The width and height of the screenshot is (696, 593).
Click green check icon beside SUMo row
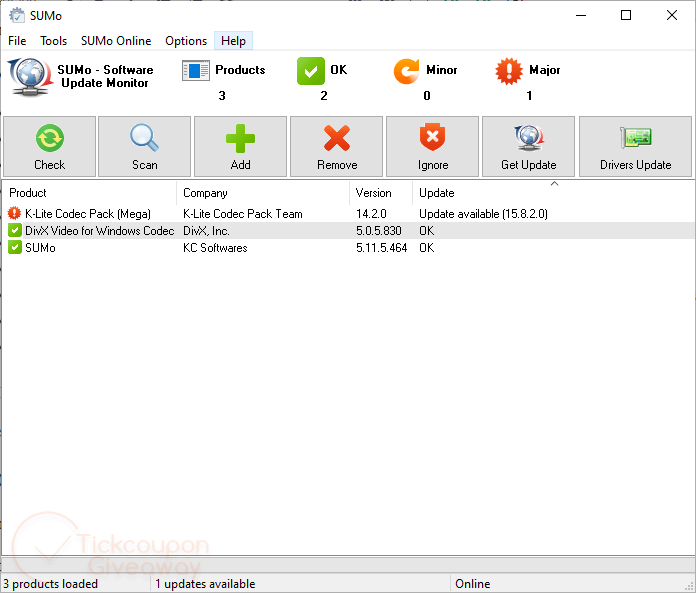click(15, 247)
